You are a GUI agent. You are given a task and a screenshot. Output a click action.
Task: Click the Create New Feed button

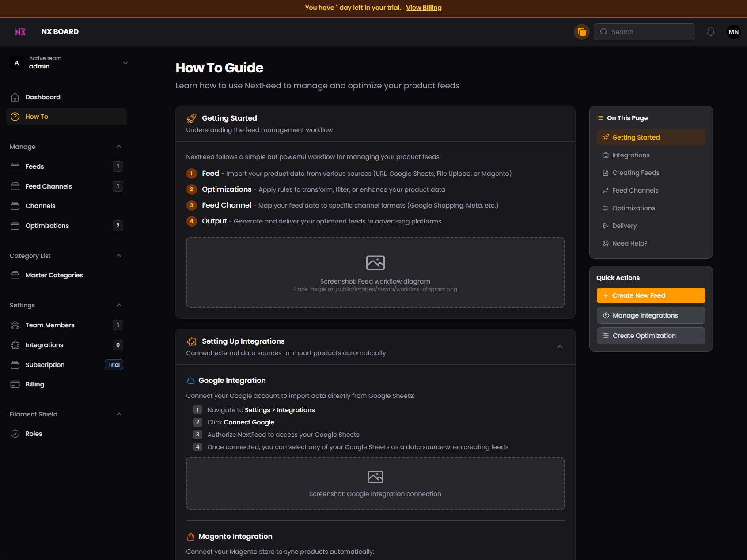[x=651, y=295]
